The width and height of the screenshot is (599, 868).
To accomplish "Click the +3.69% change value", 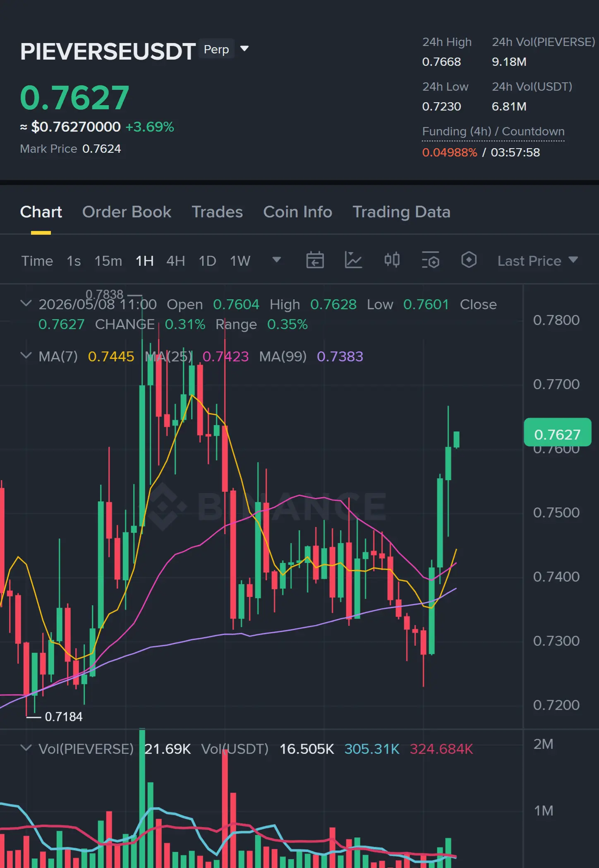I will (x=150, y=127).
